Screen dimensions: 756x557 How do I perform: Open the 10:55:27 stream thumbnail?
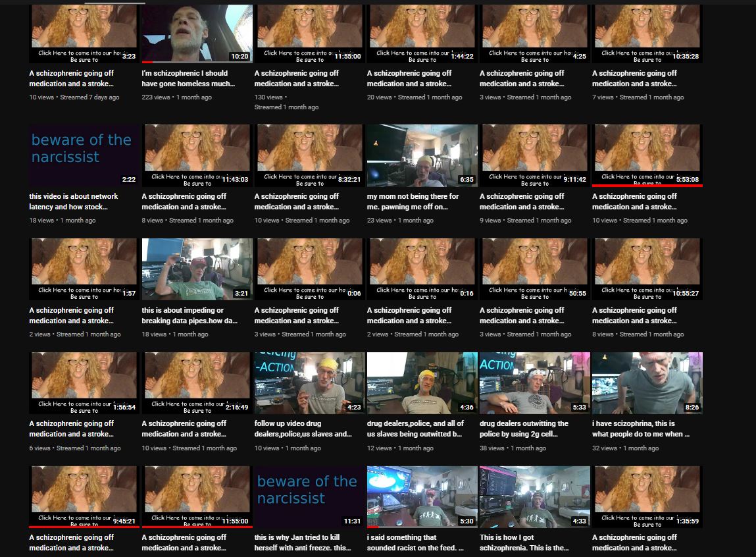point(647,269)
